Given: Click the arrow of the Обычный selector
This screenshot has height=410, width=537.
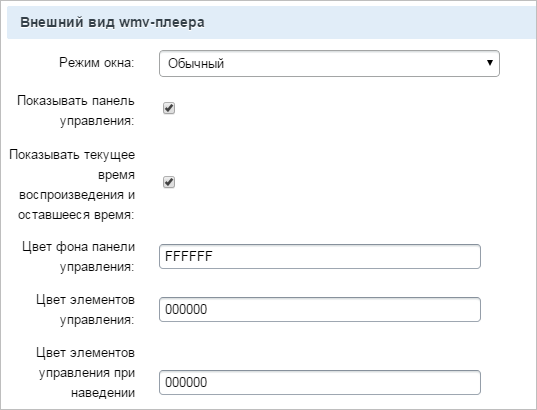Looking at the screenshot, I should [x=490, y=63].
